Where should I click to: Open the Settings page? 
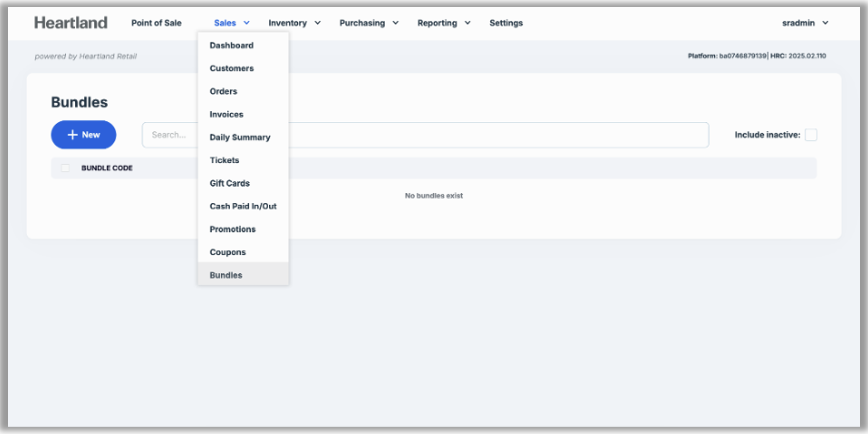[506, 23]
